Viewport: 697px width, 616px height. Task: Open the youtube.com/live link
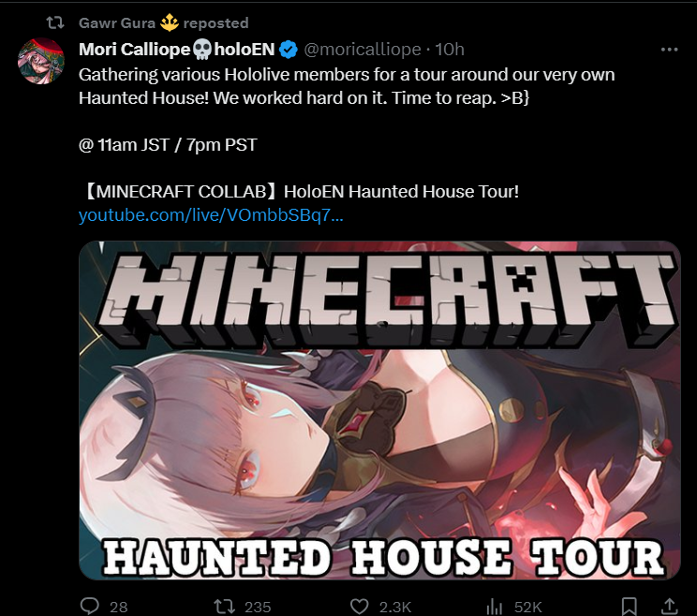pos(211,215)
